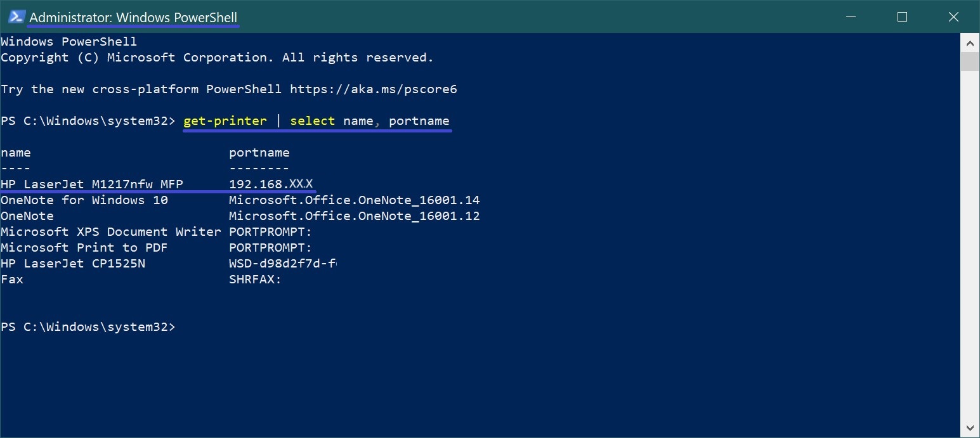Click the OneNote for Windows 10 row

coord(240,200)
